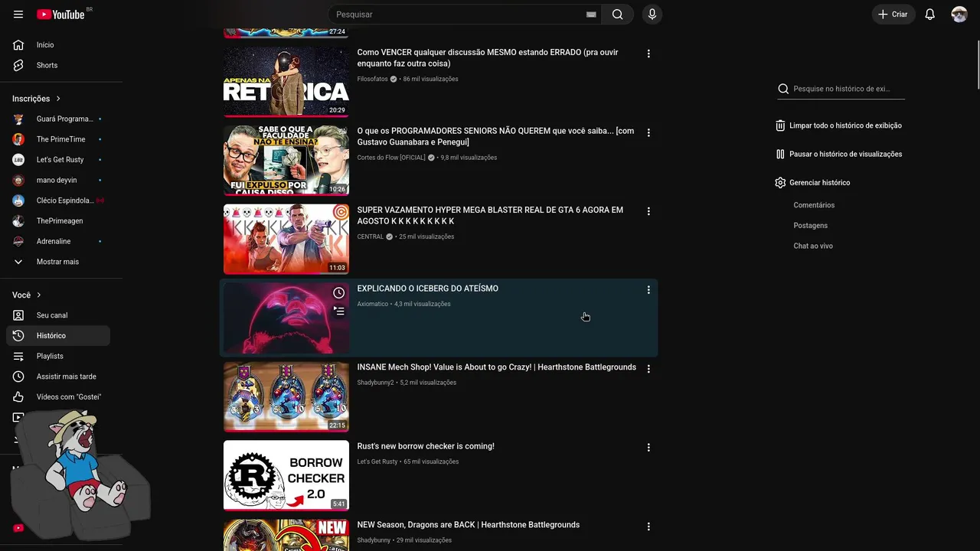Open Seu canal in the sidebar
This screenshot has width=980, height=551.
(58, 315)
